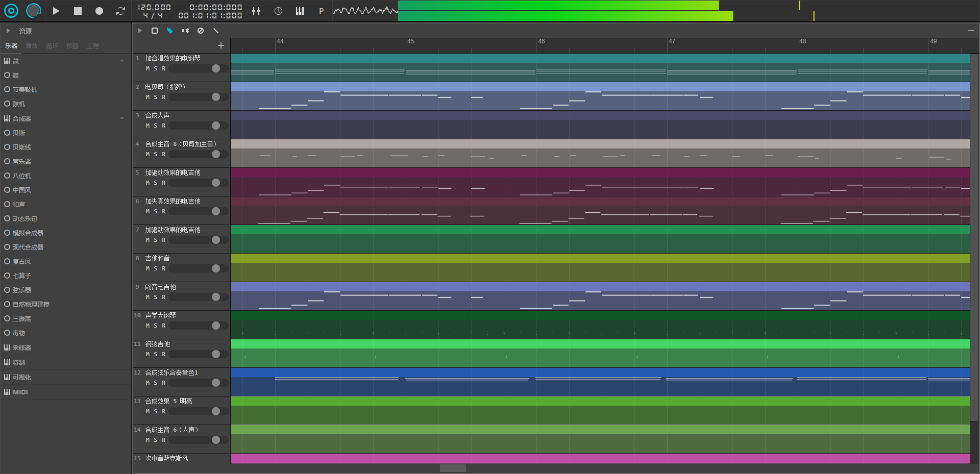
Task: Collapse the 鼓 category arrow
Action: [122, 61]
